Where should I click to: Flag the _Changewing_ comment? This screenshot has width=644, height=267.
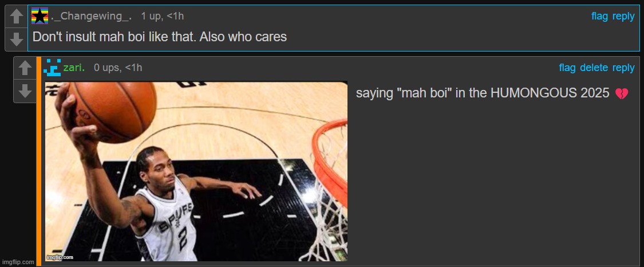point(600,17)
